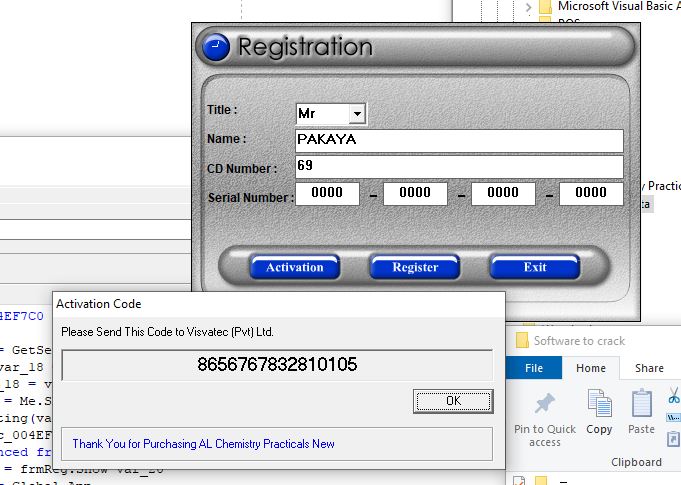This screenshot has width=681, height=485.
Task: Click the Clipboard group label
Action: [x=636, y=462]
